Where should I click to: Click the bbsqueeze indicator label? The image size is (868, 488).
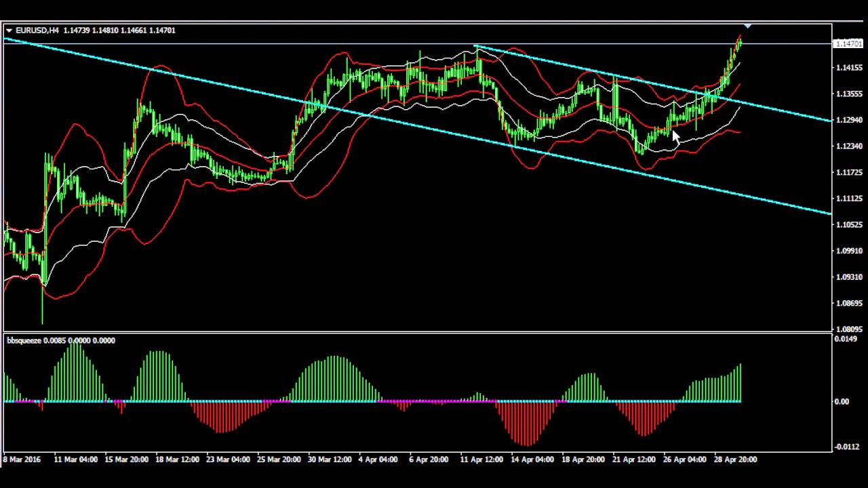(24, 340)
